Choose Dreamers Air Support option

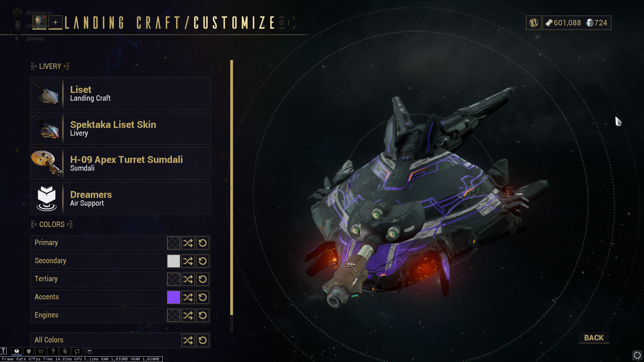[x=120, y=198]
